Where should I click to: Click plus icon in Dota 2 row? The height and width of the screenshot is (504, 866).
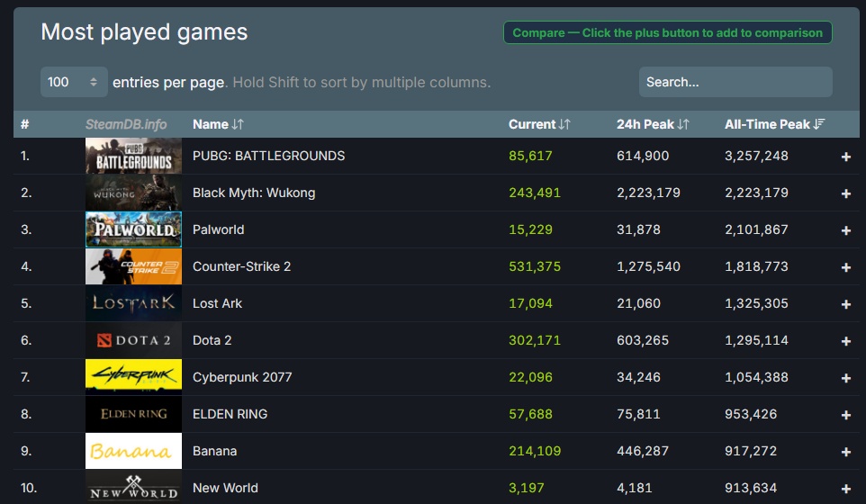[x=845, y=341]
